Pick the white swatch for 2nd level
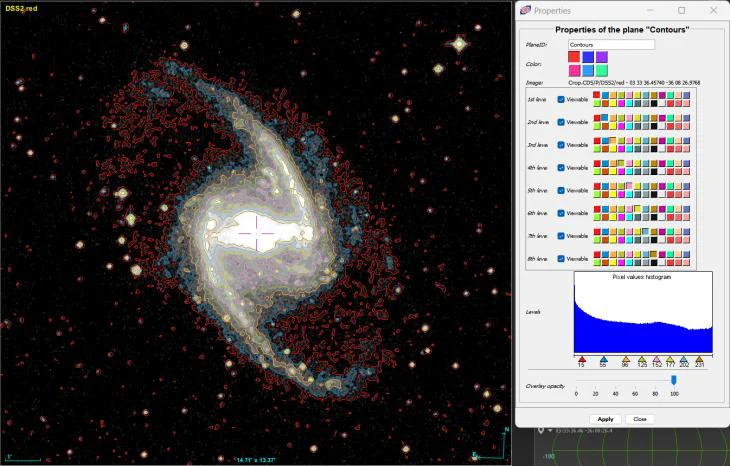730x466 pixels. click(662, 126)
